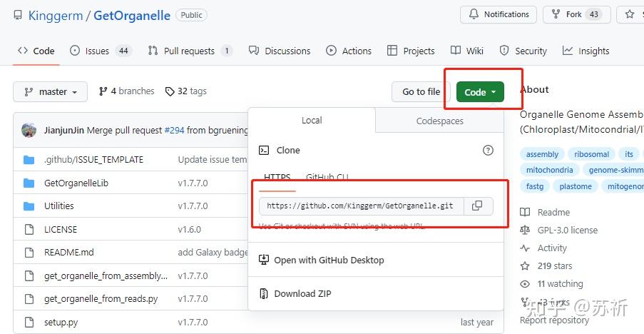Click the Go to file button
644x334 pixels.
(x=421, y=92)
